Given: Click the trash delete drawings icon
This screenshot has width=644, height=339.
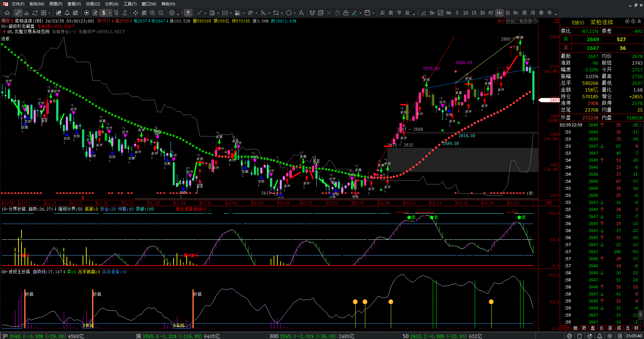Looking at the screenshot, I should pos(337,13).
